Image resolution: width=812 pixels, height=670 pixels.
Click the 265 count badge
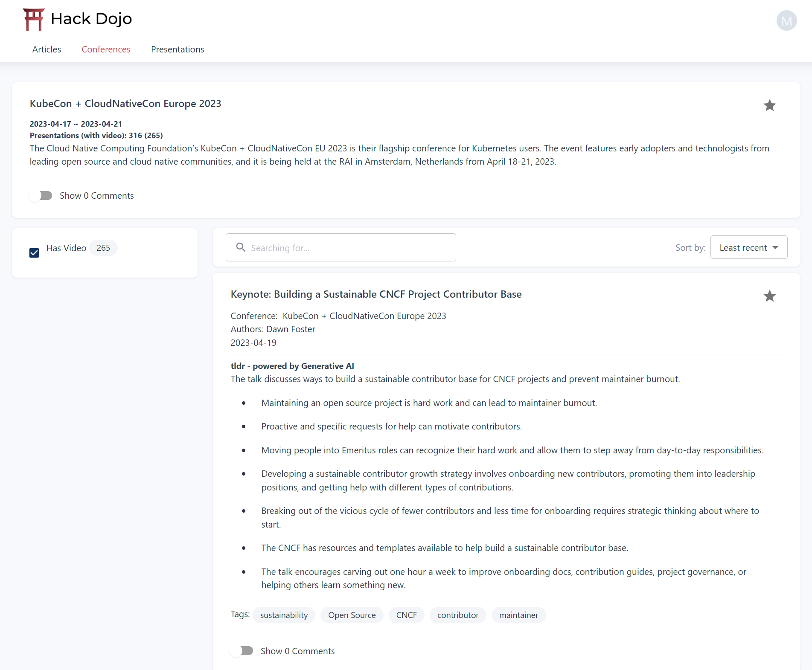click(103, 248)
